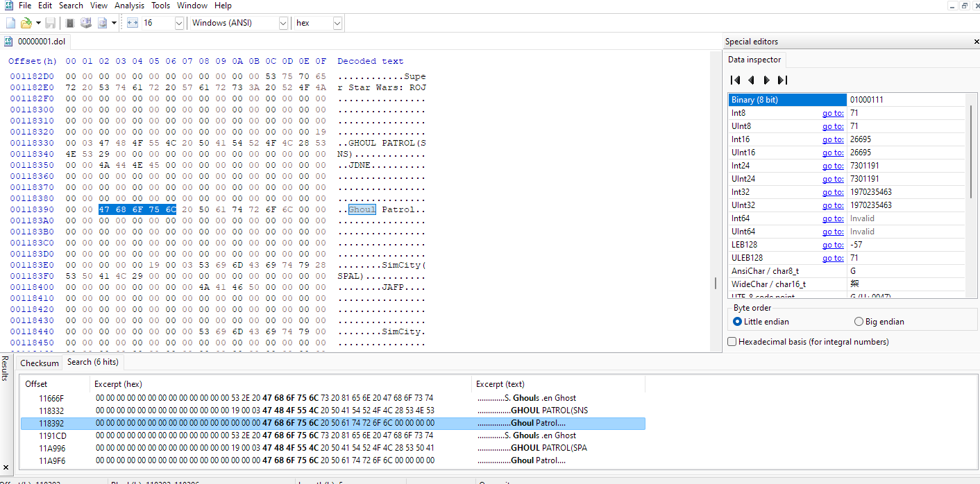Image resolution: width=980 pixels, height=484 pixels.
Task: Jump to first byte in Data inspector
Action: 736,80
